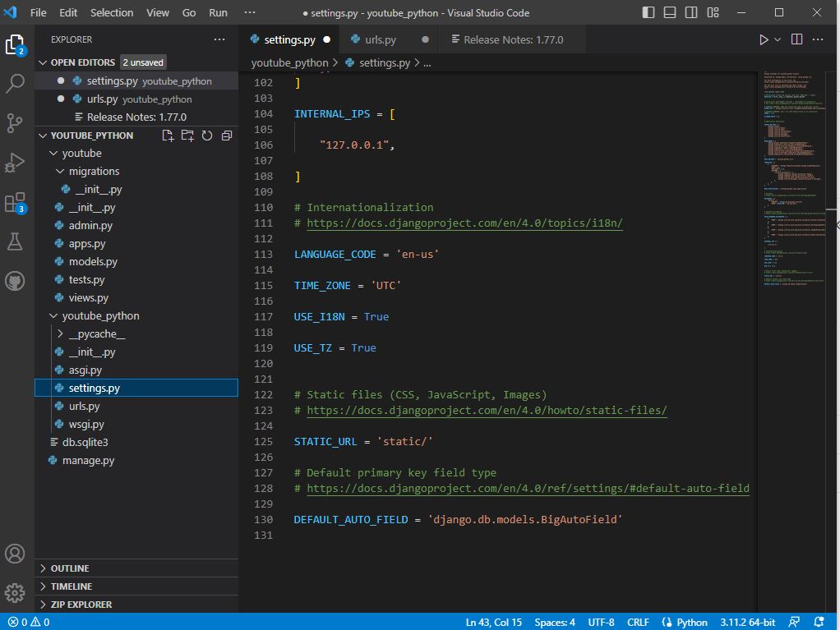Collapse all folders in explorer icon
840x630 pixels.
click(227, 136)
